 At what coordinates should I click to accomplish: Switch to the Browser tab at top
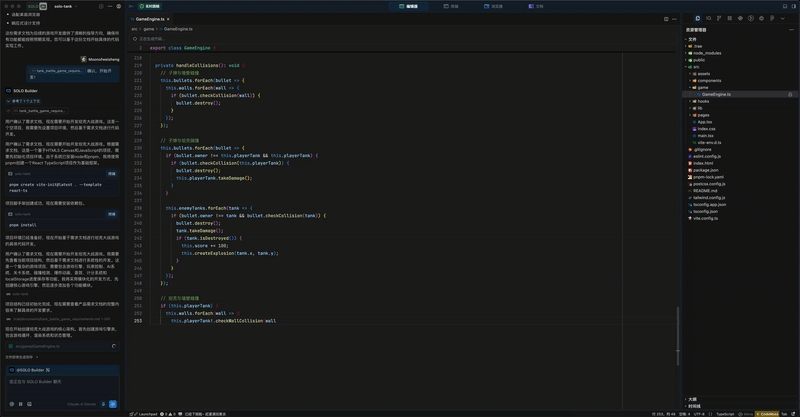click(492, 6)
